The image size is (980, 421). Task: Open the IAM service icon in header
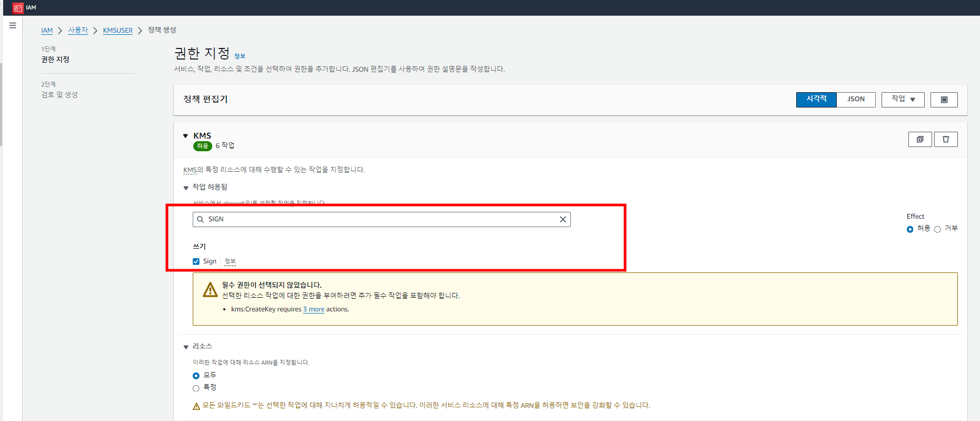[x=18, y=8]
